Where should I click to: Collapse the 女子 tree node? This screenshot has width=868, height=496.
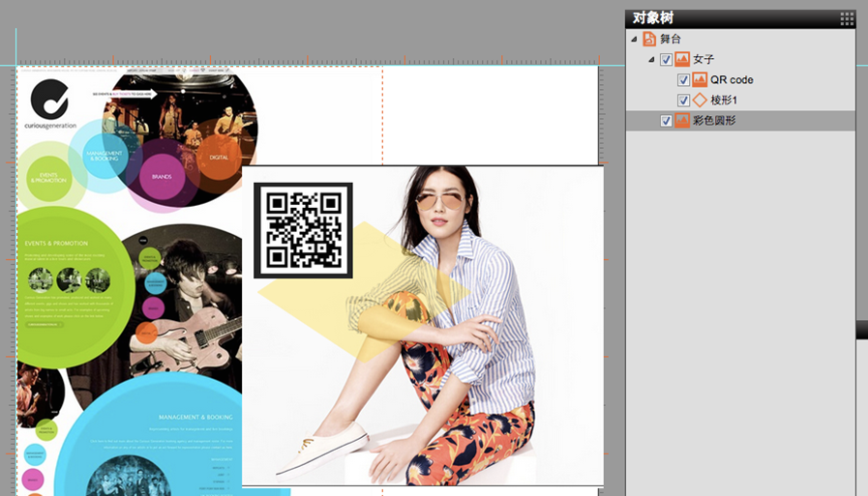pyautogui.click(x=651, y=60)
